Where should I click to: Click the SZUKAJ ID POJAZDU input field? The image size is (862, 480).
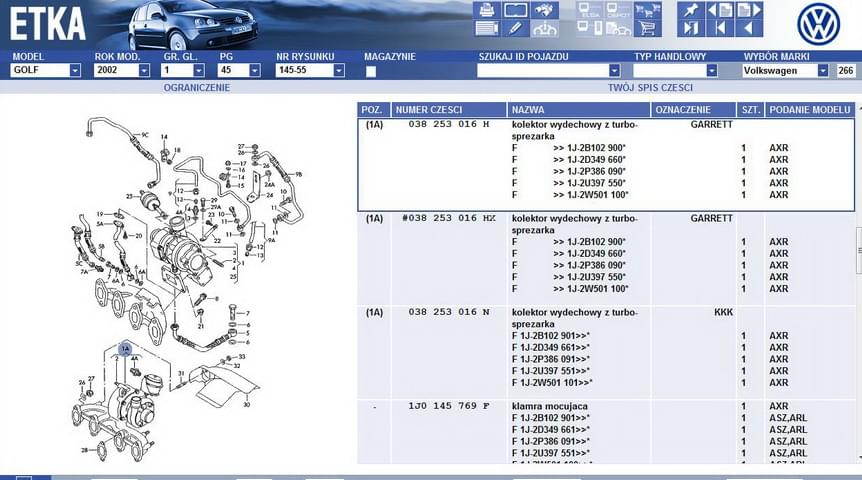(543, 70)
